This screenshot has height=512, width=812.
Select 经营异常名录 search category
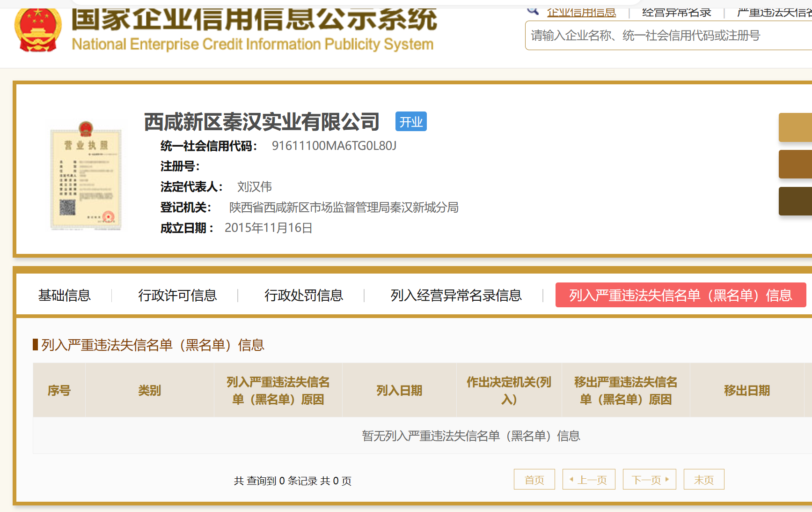click(676, 12)
